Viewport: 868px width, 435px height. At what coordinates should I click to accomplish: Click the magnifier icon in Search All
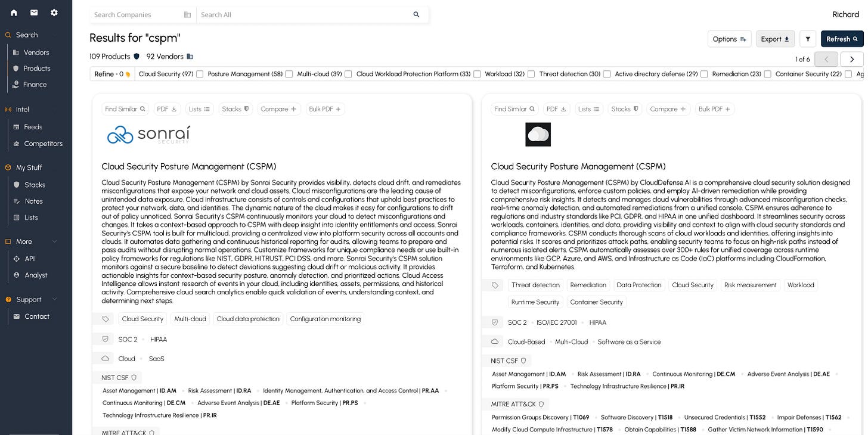tap(416, 15)
